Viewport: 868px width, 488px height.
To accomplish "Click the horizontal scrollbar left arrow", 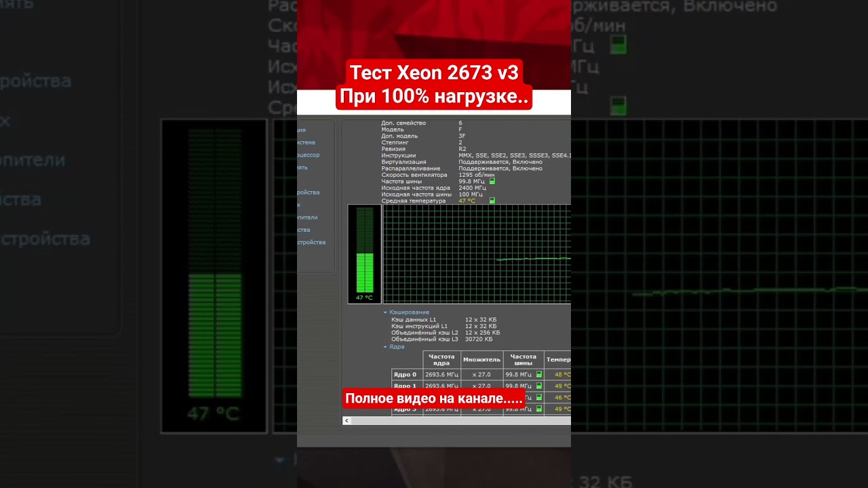I will point(347,421).
